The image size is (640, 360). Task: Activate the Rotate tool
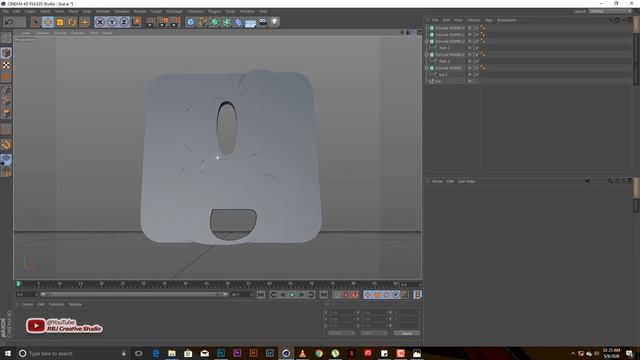(72, 22)
